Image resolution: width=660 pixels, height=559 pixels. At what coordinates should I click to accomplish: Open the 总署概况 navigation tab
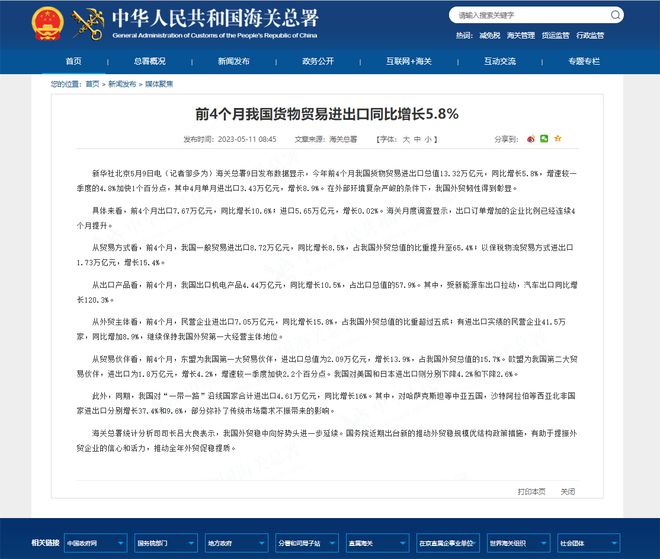[x=150, y=61]
